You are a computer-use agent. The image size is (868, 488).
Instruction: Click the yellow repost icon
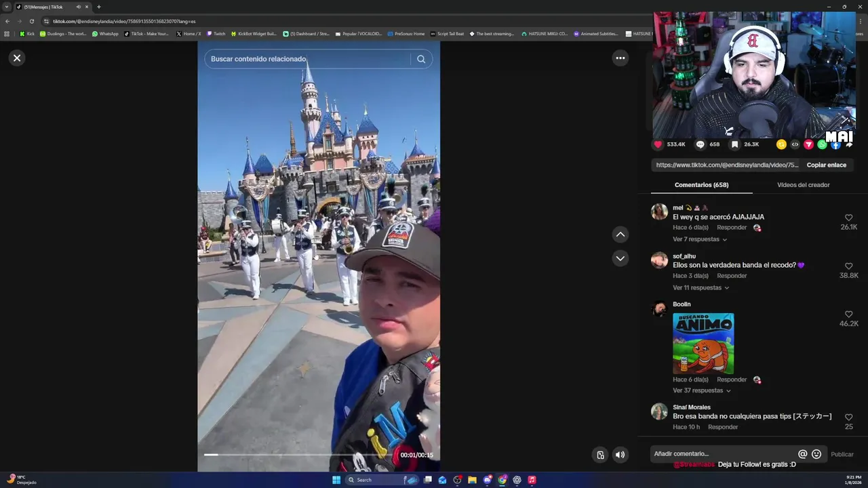pos(781,144)
